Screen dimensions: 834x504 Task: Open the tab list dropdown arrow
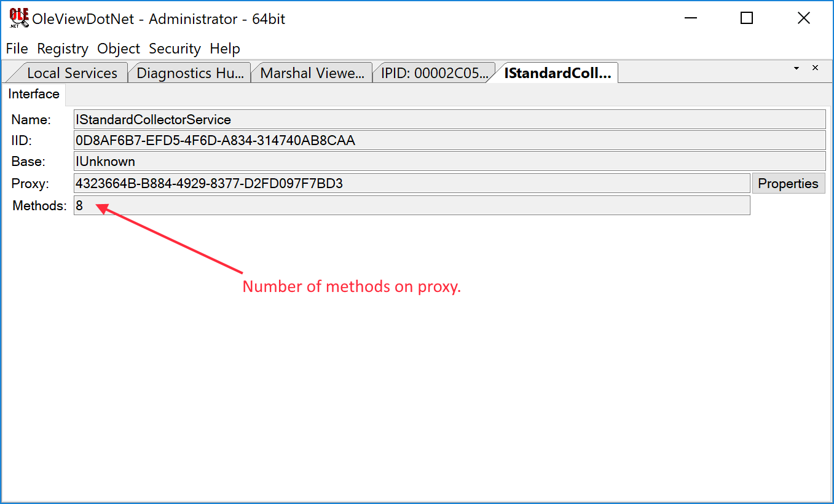pos(797,68)
